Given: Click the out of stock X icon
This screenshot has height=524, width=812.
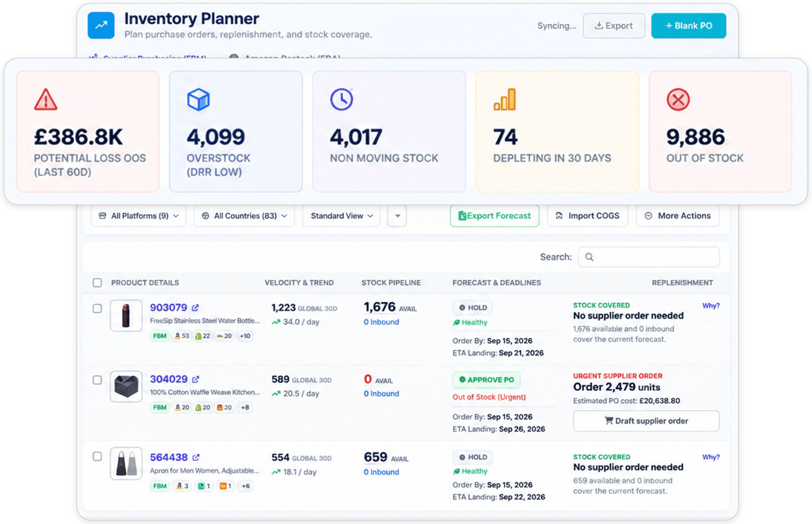Looking at the screenshot, I should pos(678,100).
